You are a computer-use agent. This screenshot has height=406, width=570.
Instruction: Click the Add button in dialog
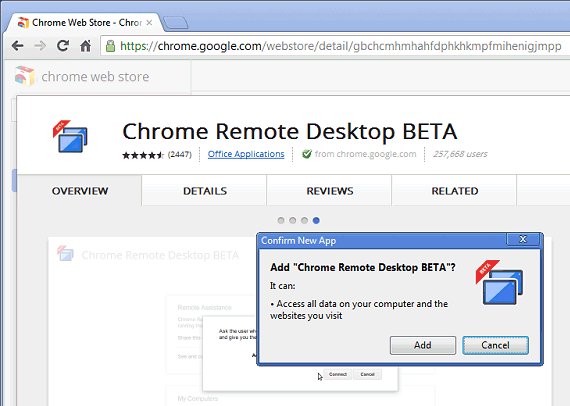tap(423, 345)
